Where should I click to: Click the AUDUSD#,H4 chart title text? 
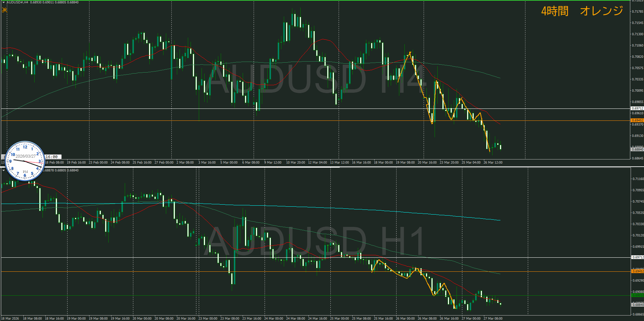[x=17, y=2]
